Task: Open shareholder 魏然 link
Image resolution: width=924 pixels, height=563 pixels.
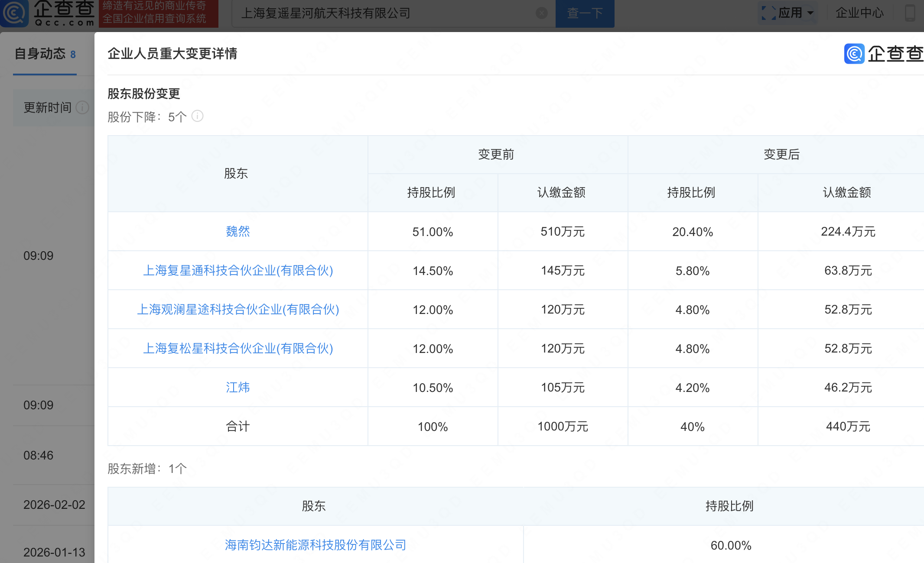Action: point(238,232)
